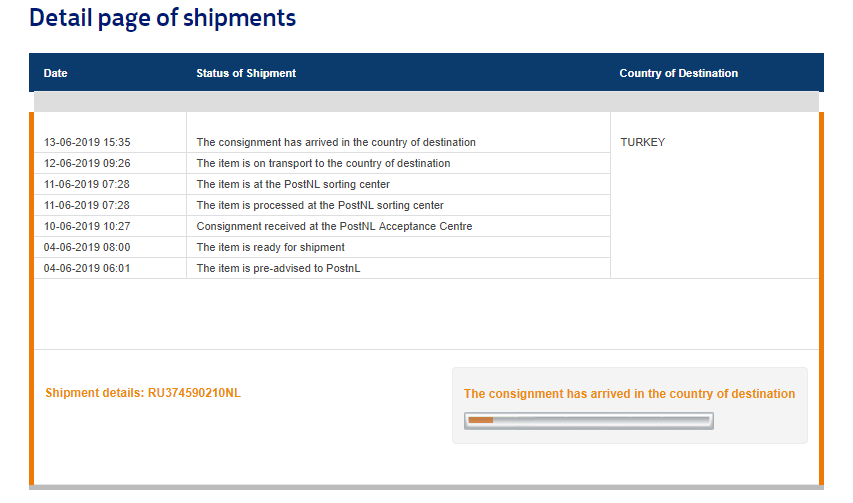Click the orange consignment arrived status message
853x503 pixels.
(x=629, y=394)
